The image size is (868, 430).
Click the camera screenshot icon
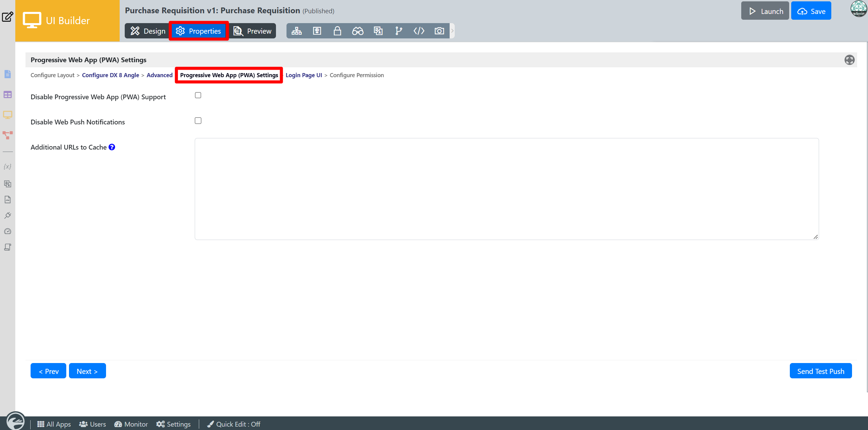tap(439, 31)
